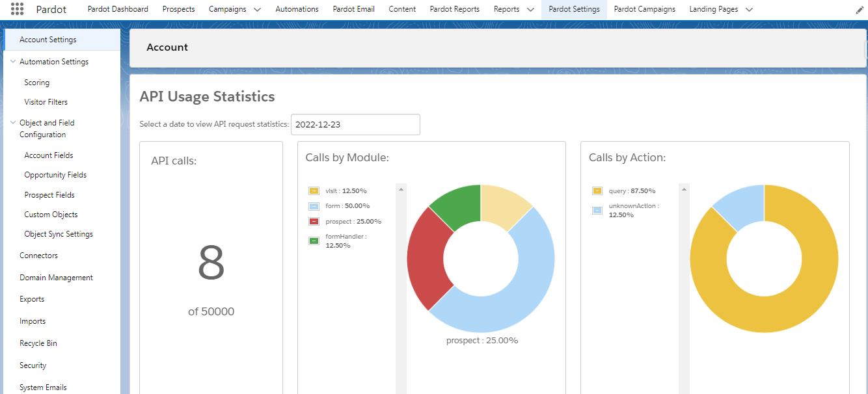Toggle the visit legend swatch
Screen dimensions: 868x394
[x=314, y=191]
